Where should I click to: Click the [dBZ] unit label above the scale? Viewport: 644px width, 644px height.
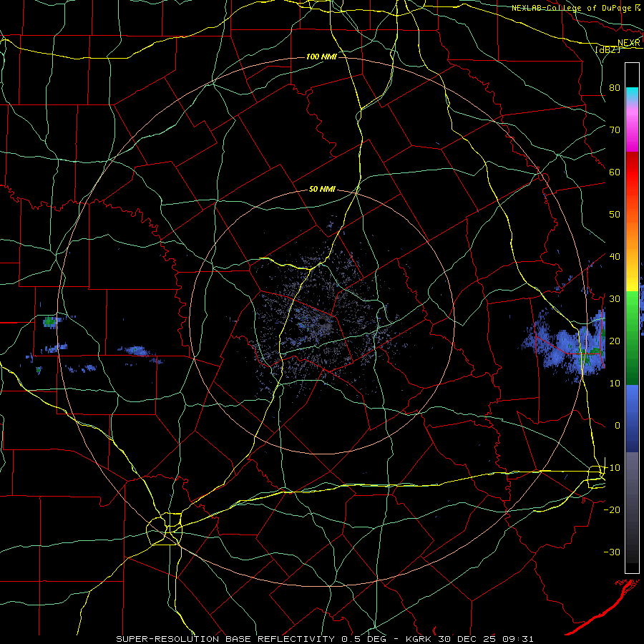608,49
